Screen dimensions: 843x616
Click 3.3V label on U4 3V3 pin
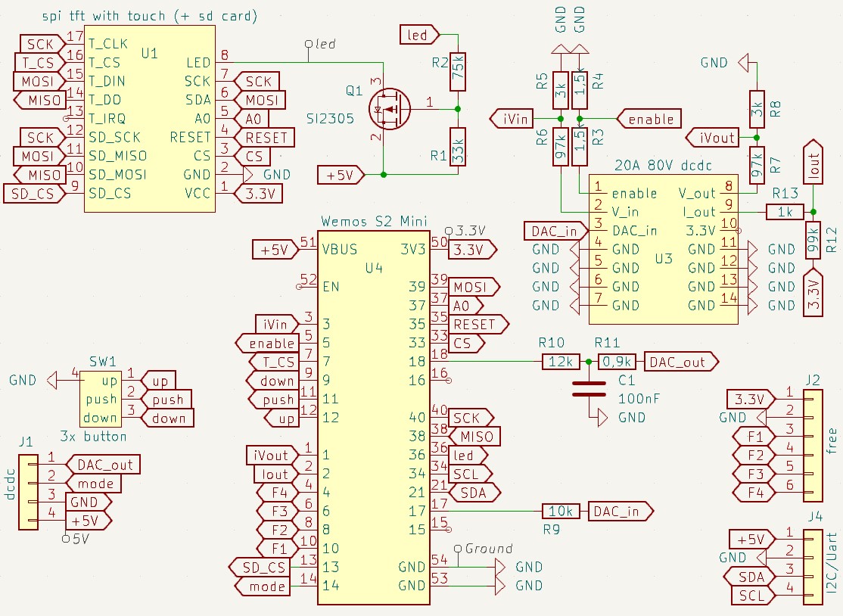pos(472,250)
